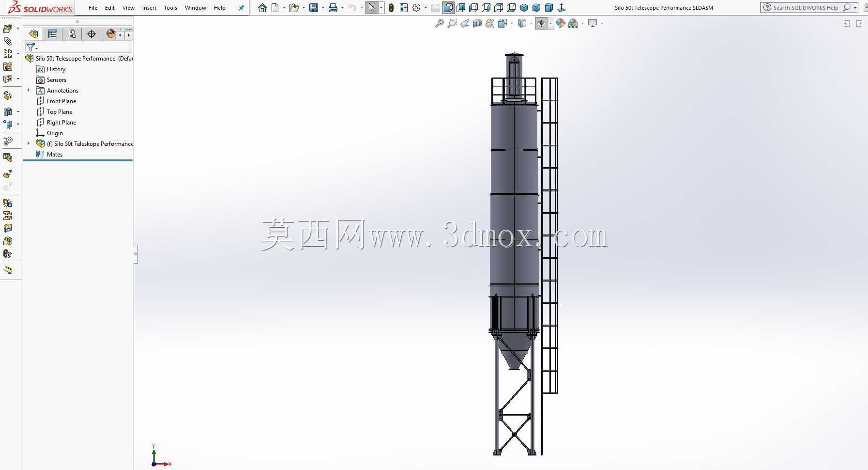Click the Previous View icon
Screen dimensions: 868x470
(465, 23)
